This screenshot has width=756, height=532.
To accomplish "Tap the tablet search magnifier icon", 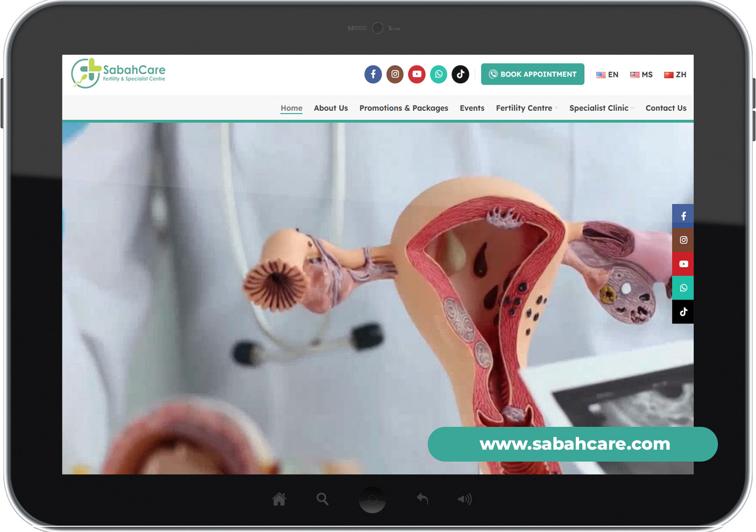I will pyautogui.click(x=323, y=499).
